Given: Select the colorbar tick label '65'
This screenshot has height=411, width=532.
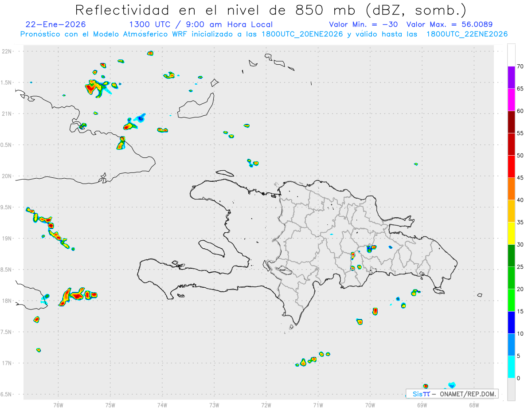Looking at the screenshot, I should [x=520, y=89].
